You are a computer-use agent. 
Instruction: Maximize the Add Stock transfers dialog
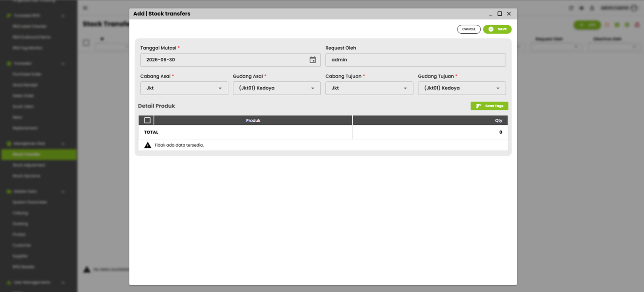500,13
